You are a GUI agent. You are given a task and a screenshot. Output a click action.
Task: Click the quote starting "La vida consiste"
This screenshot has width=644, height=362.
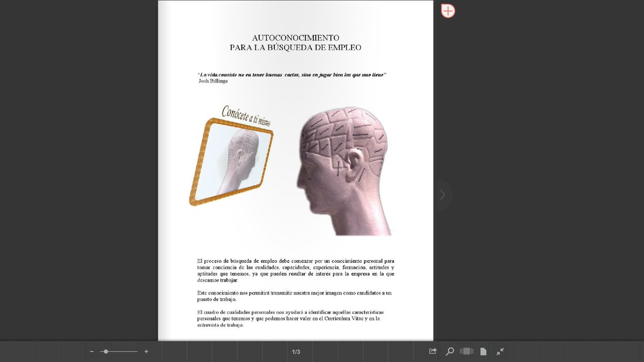[292, 74]
